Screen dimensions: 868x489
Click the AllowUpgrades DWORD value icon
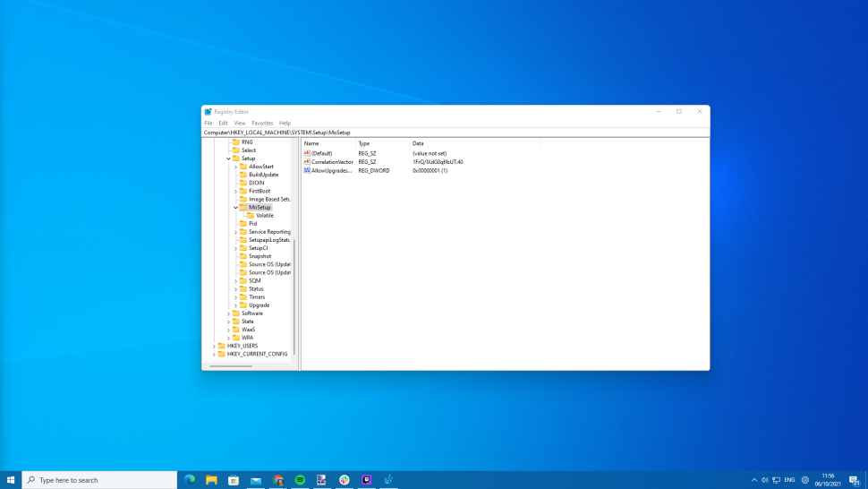click(x=307, y=170)
